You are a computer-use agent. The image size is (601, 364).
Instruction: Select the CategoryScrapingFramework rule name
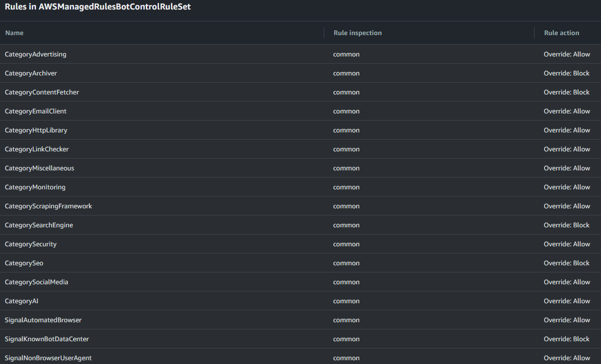[48, 206]
